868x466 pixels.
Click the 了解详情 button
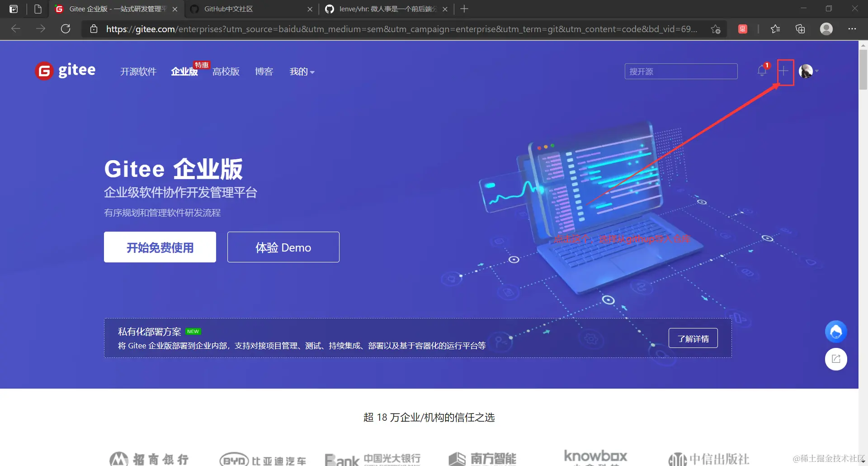[693, 338]
